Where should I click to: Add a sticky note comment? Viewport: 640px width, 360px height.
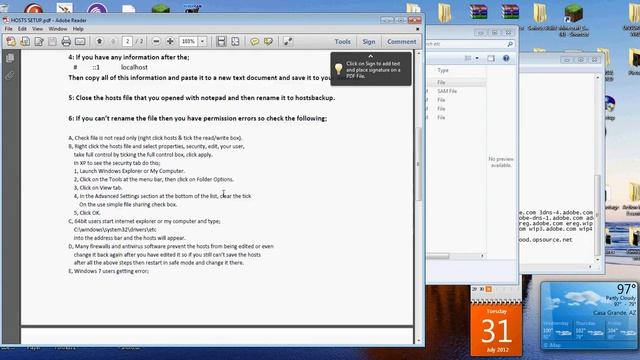[x=254, y=42]
